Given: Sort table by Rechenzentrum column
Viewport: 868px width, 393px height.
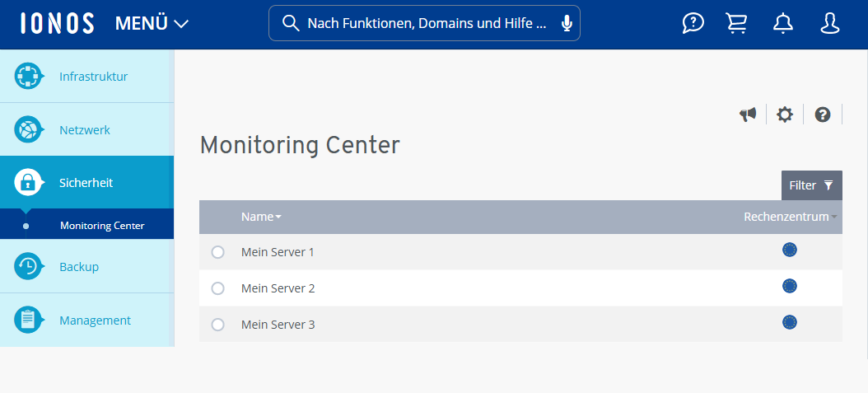Looking at the screenshot, I should pos(790,217).
